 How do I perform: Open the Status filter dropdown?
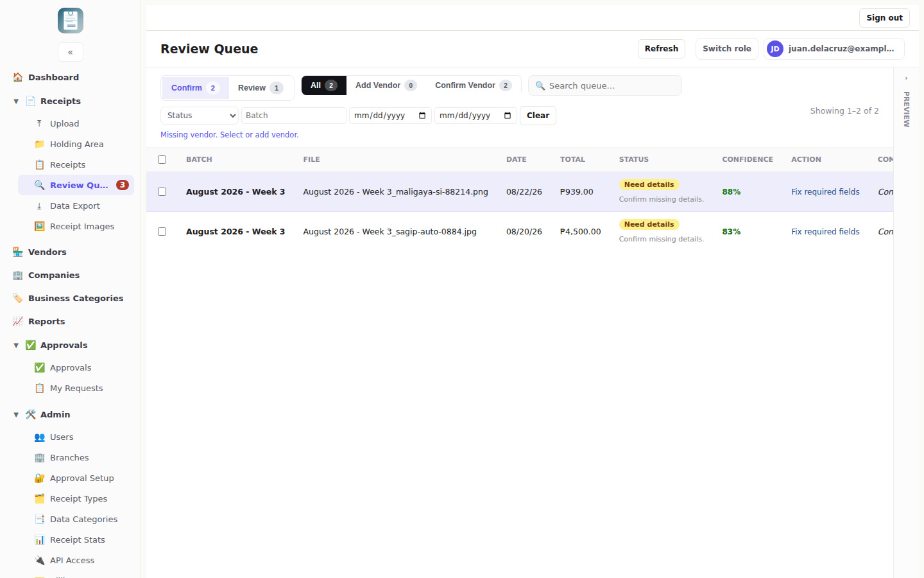[x=200, y=116]
